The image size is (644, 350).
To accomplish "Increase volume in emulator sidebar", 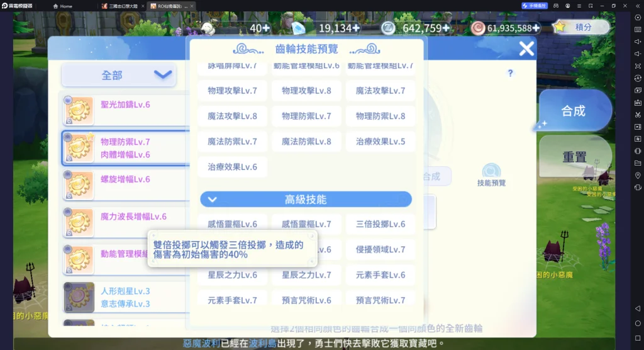I will (638, 42).
